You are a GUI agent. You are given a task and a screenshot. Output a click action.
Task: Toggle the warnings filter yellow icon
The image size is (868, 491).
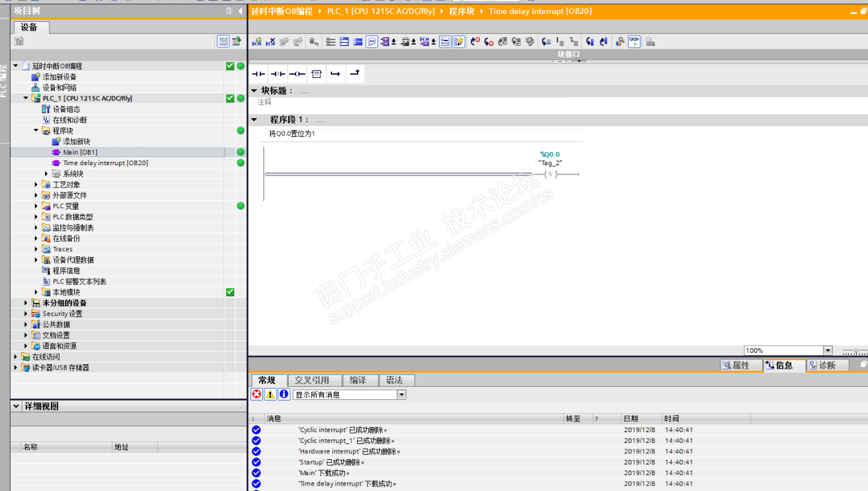coord(270,395)
